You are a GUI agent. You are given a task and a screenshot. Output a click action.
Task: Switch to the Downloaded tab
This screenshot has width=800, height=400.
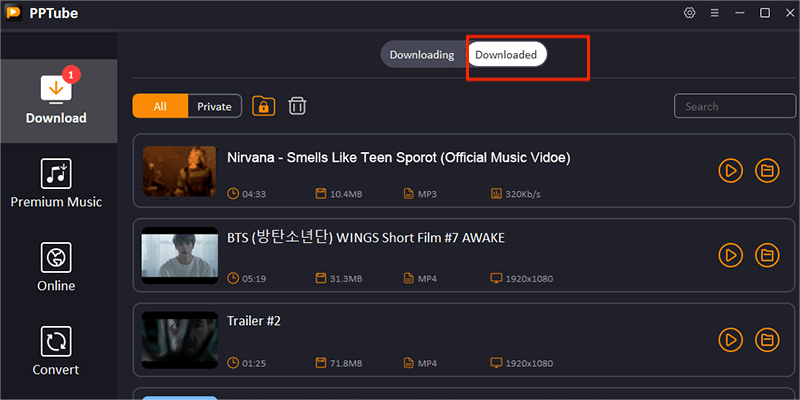tap(506, 55)
